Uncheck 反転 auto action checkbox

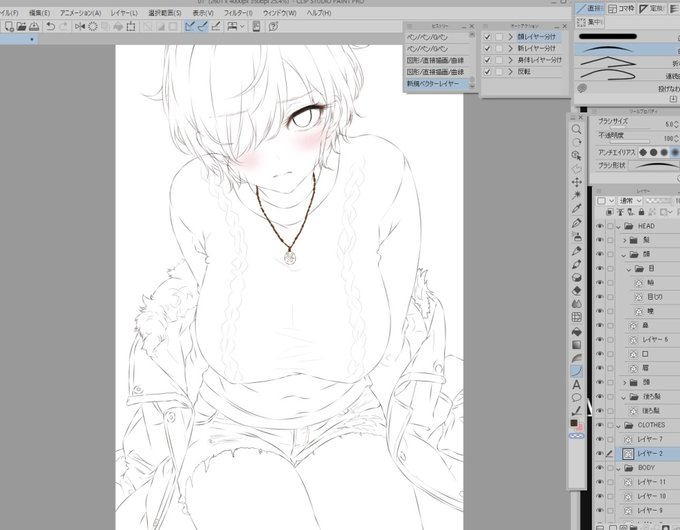click(487, 72)
